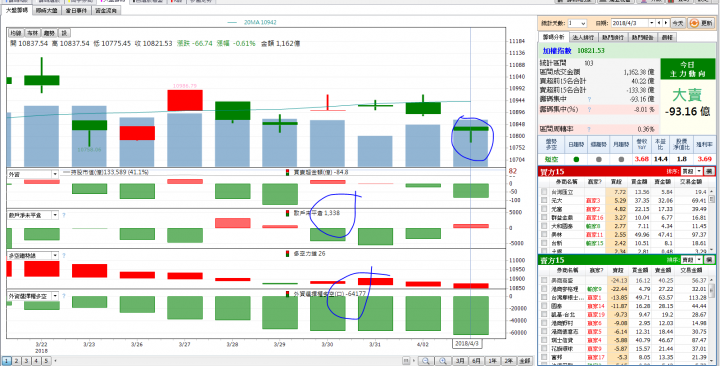Go to chart page 2
Viewport: 720px width, 366px height.
[x=17, y=361]
